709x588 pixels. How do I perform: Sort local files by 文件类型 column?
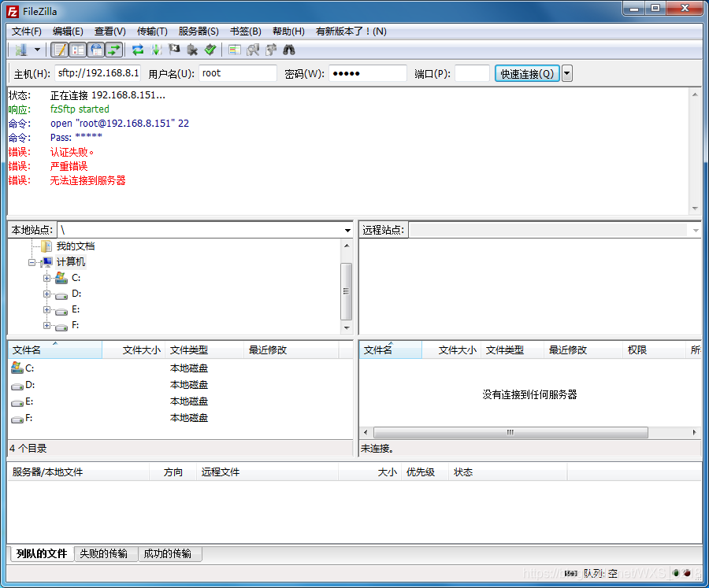click(x=205, y=349)
